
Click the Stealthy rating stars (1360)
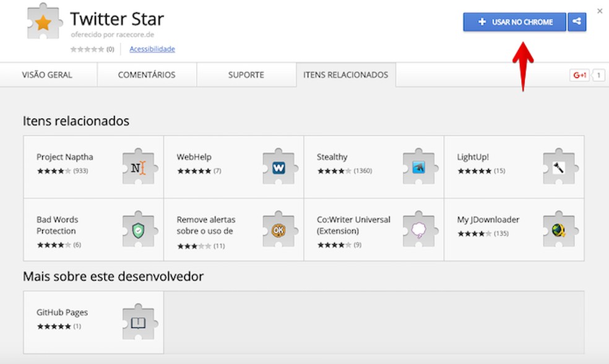pyautogui.click(x=345, y=171)
